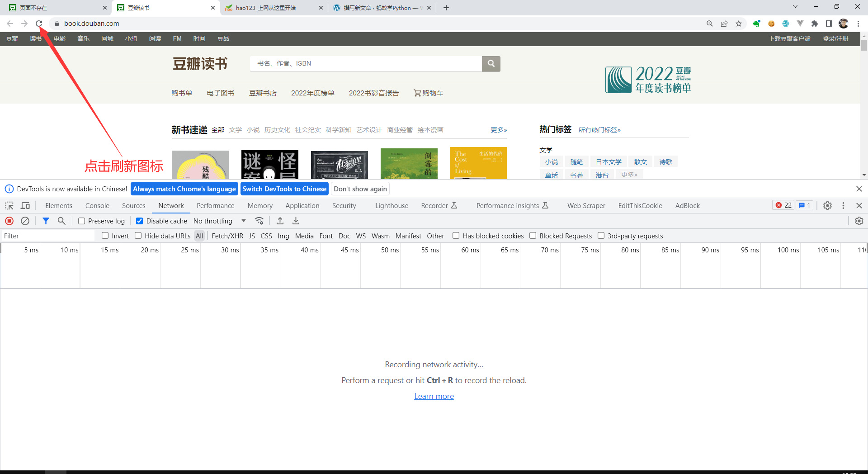The height and width of the screenshot is (474, 868).
Task: Open the 2022年度榜单 link
Action: 313,93
